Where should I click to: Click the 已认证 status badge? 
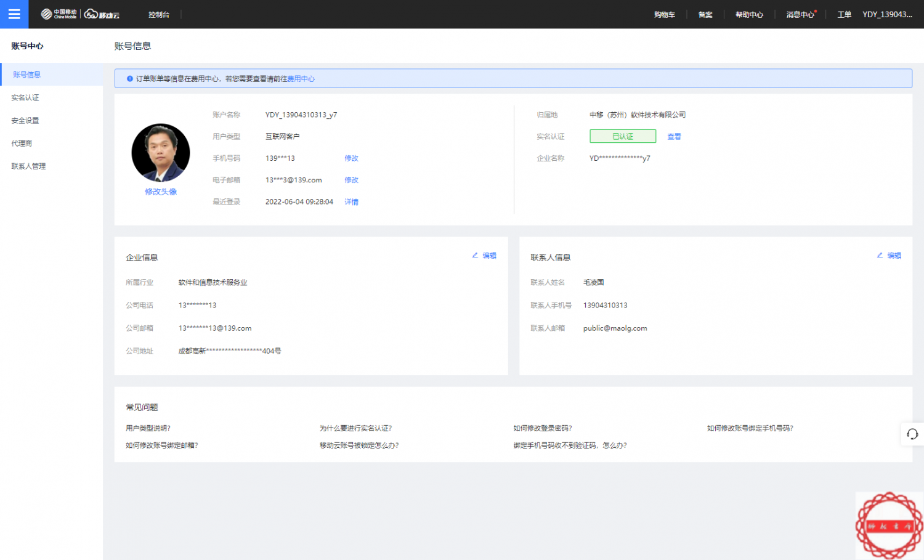click(623, 136)
